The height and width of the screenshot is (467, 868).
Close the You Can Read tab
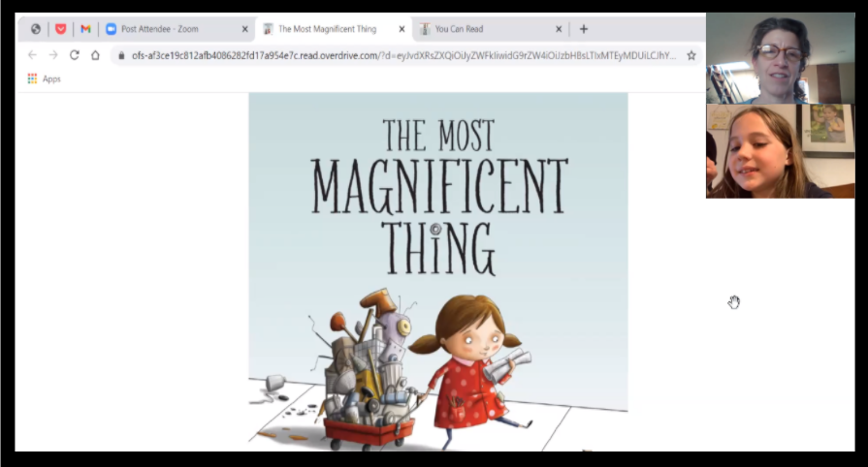pyautogui.click(x=559, y=29)
